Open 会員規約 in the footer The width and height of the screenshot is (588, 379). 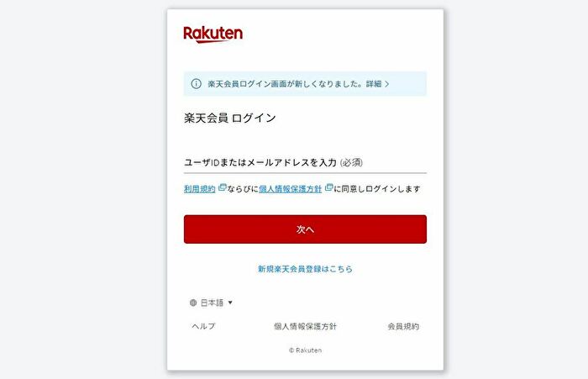(x=403, y=326)
